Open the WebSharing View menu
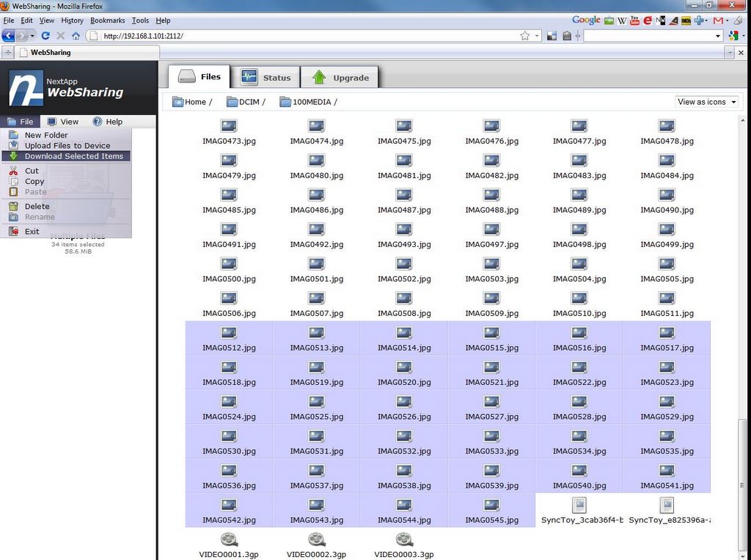The height and width of the screenshot is (560, 751). tap(63, 122)
